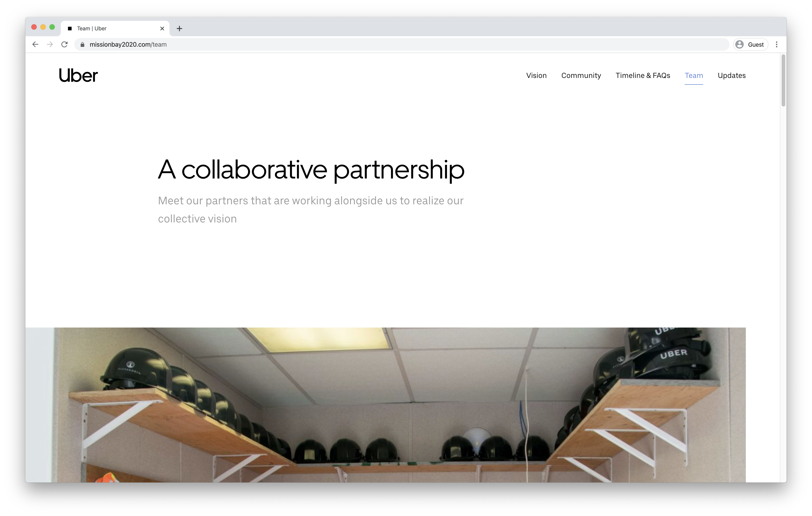Open the Guest profile button

[750, 44]
